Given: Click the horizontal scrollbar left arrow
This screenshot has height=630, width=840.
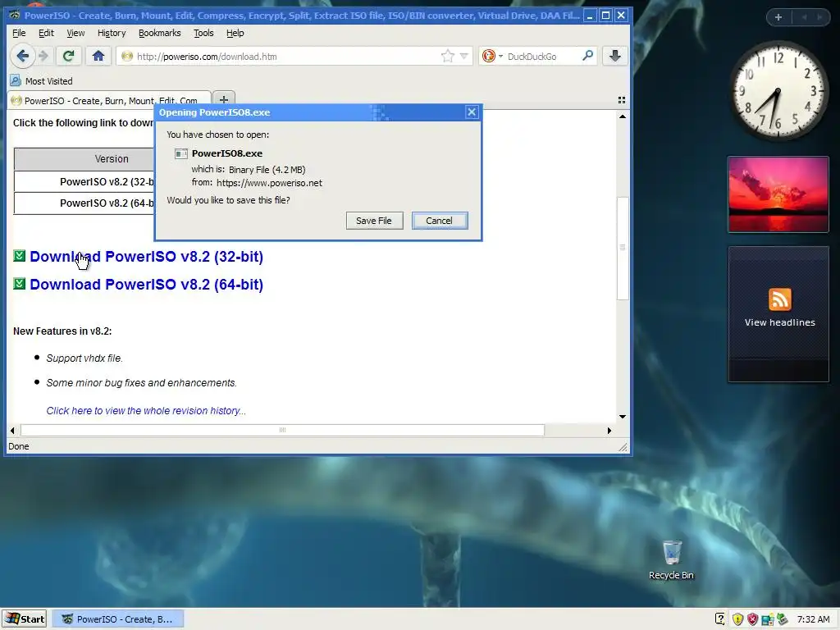Looking at the screenshot, I should [12, 430].
